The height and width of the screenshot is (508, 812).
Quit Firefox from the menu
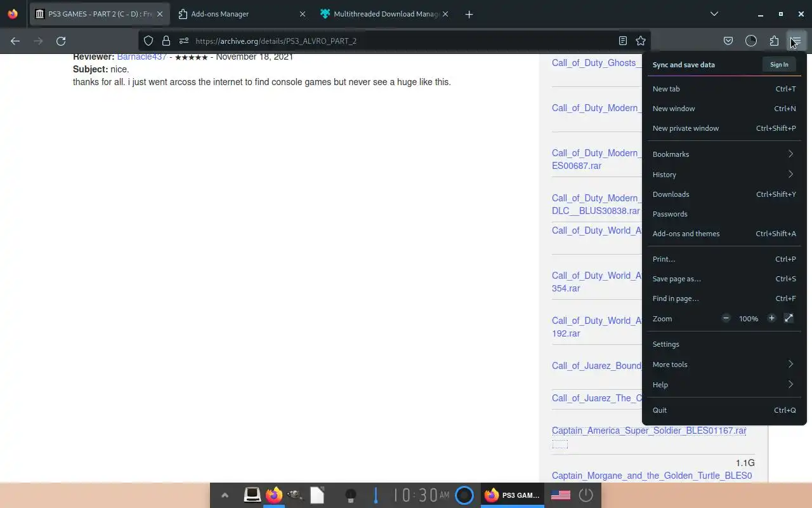[x=724, y=410]
